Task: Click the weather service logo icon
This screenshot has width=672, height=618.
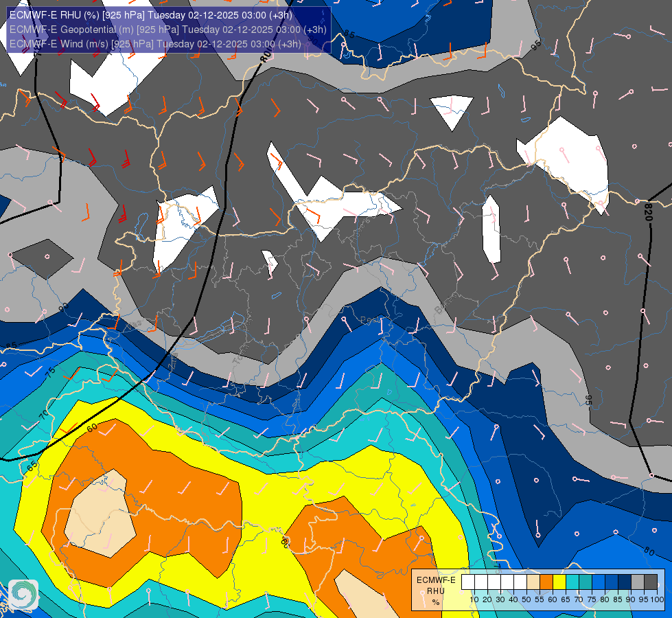Action: pyautogui.click(x=23, y=595)
